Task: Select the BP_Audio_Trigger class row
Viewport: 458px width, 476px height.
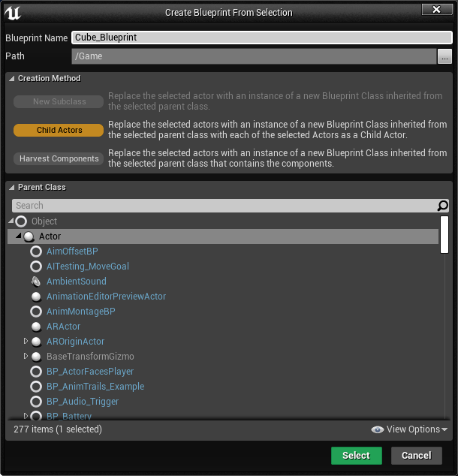Action: pos(223,402)
